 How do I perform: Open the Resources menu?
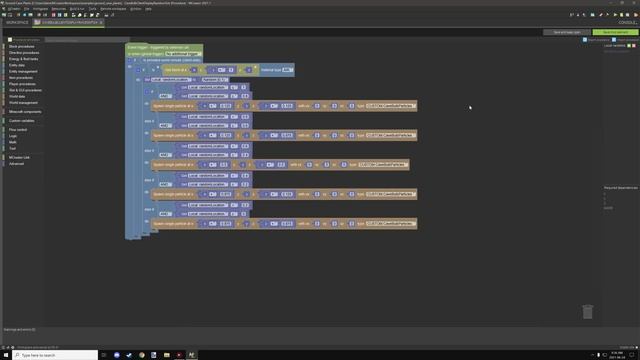point(59,9)
